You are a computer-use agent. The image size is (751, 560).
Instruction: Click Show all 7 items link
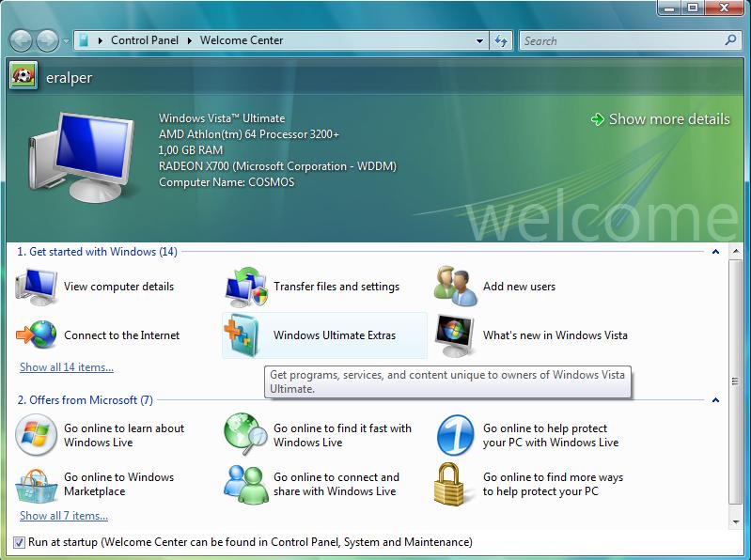point(64,516)
